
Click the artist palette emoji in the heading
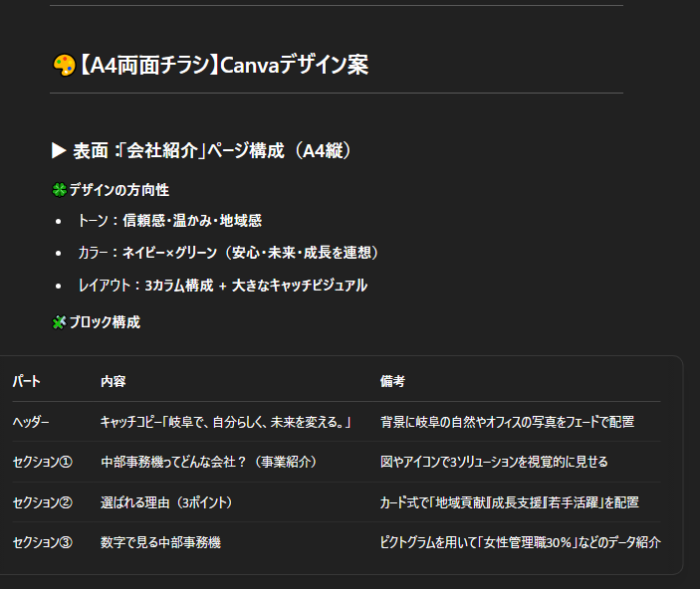65,65
